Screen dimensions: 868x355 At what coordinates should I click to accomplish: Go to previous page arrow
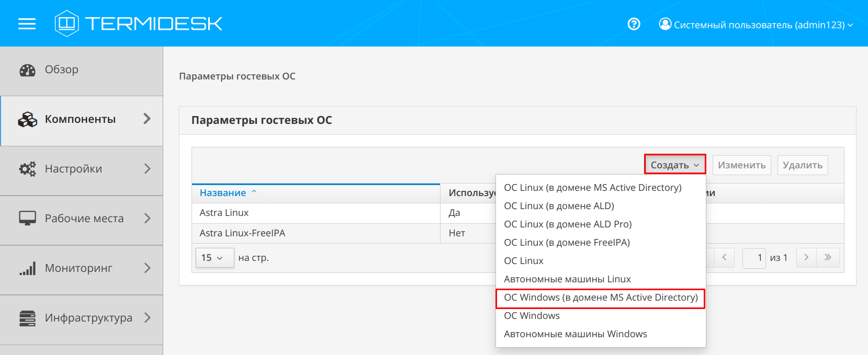(724, 257)
